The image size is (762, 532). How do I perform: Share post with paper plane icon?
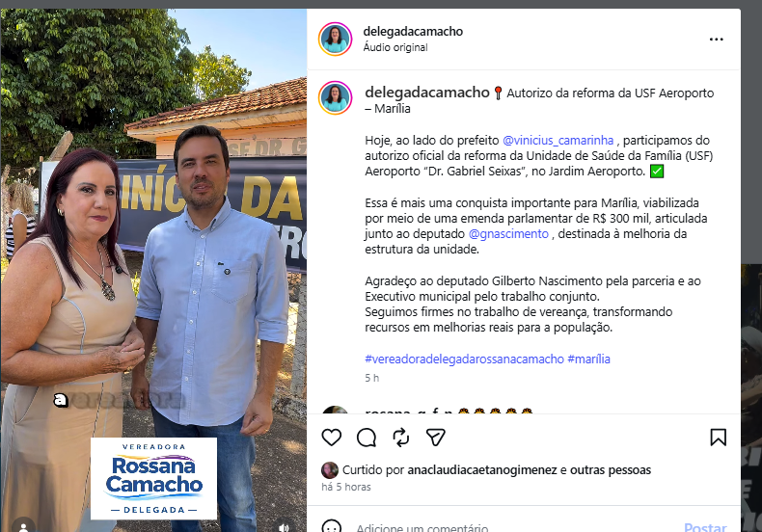pyautogui.click(x=435, y=438)
